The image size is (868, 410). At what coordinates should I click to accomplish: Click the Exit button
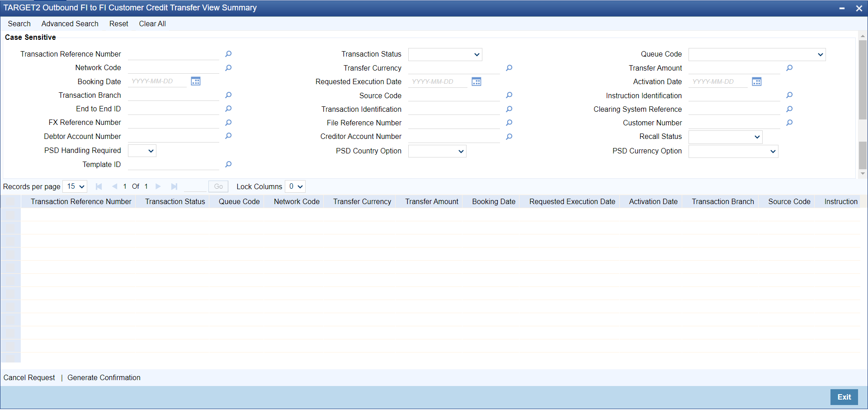click(x=844, y=397)
